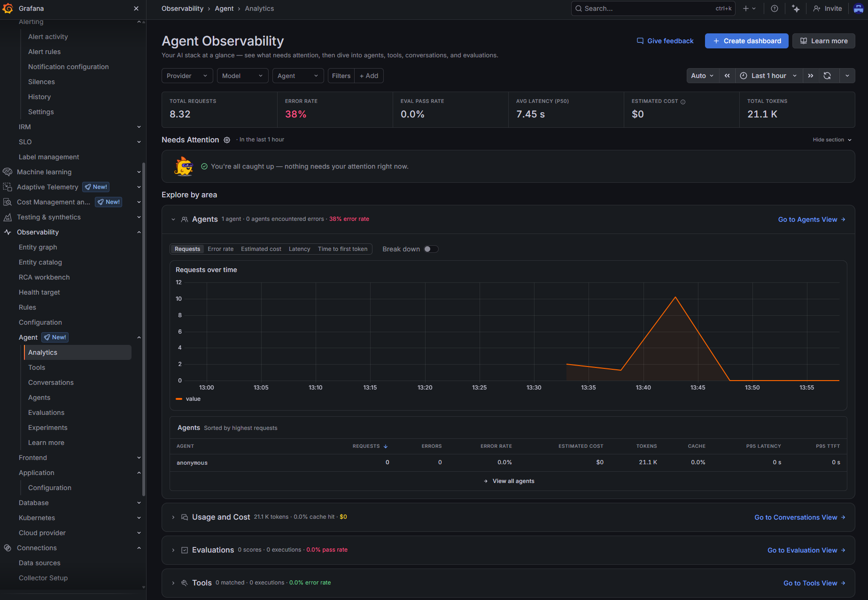The image size is (868, 600).
Task: Click the refresh dashboard icon
Action: click(x=827, y=76)
